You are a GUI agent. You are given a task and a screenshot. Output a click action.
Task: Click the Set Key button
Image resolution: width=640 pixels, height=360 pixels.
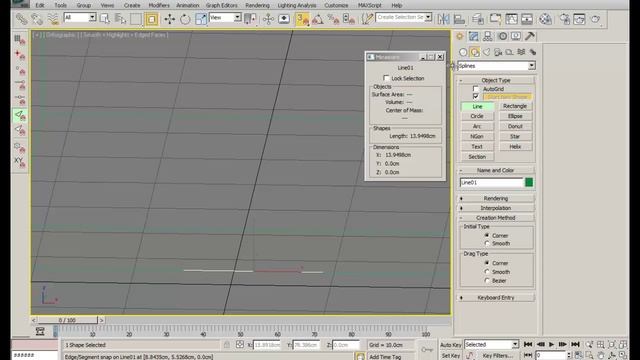pyautogui.click(x=451, y=356)
